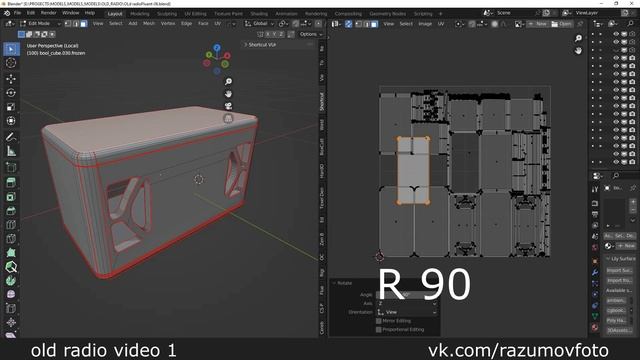Open the Global orientation dropdown
Screen dimensions: 640x360
[260, 24]
